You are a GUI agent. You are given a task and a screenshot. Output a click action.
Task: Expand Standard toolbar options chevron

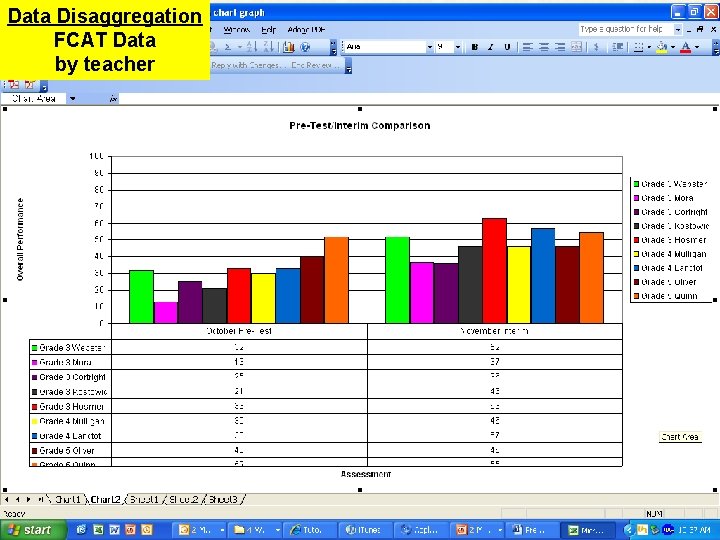[333, 47]
